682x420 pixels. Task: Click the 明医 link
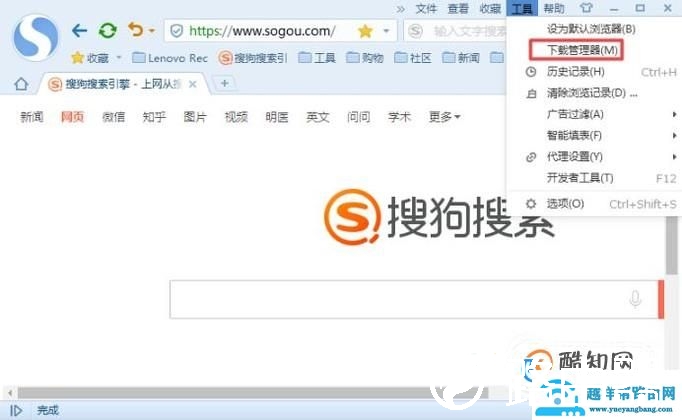point(277,117)
